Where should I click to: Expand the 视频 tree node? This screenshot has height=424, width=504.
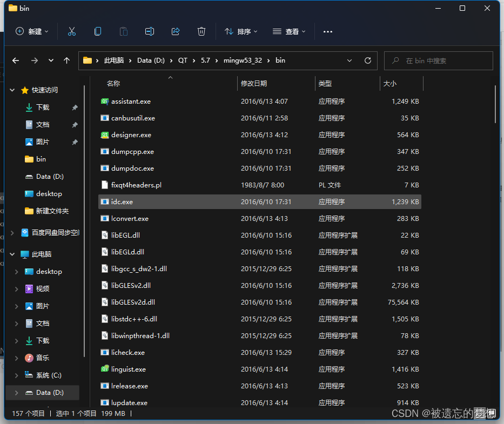click(x=16, y=289)
